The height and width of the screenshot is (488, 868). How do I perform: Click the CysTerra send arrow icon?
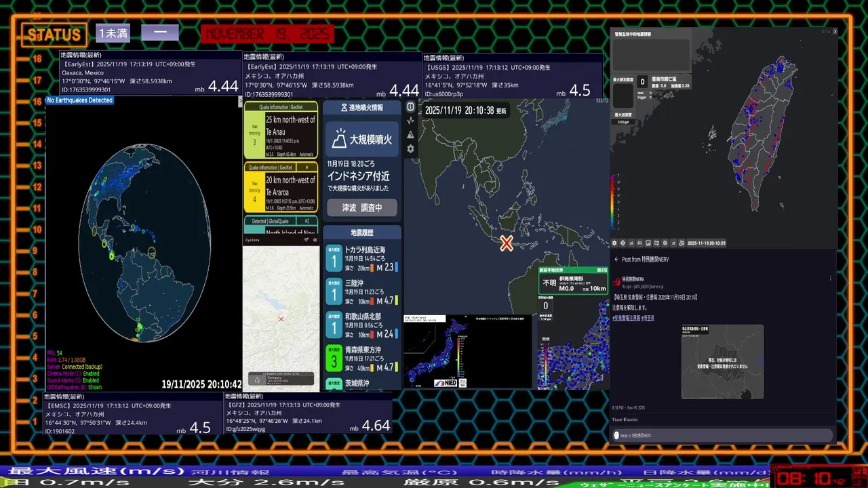tap(307, 240)
